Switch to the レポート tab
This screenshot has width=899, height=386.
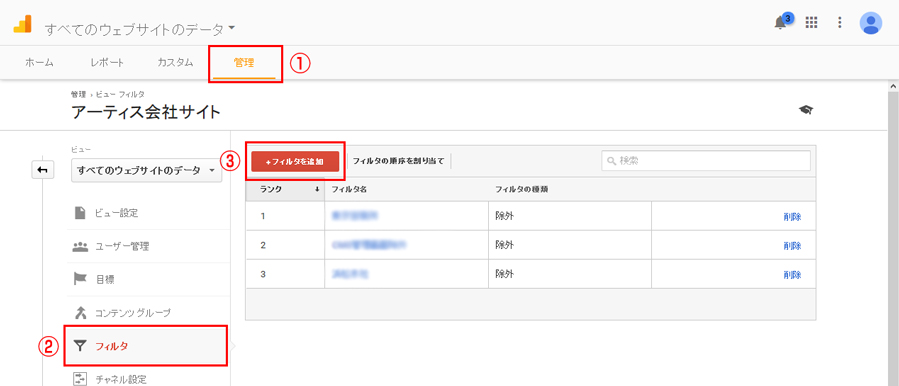[x=107, y=63]
